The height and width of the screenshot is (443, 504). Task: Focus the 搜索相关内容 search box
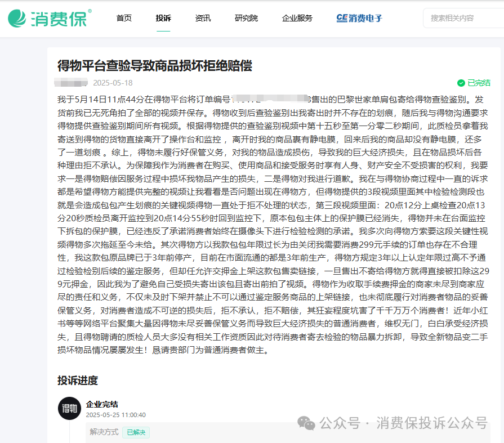(463, 19)
